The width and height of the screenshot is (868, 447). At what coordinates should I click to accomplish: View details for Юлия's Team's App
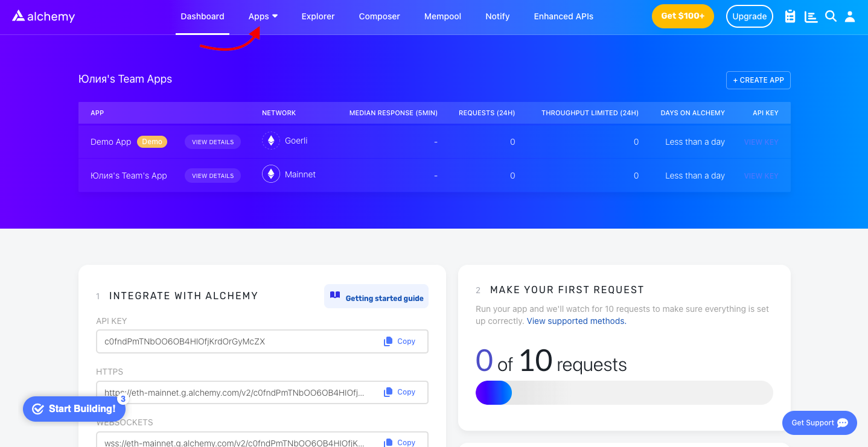(x=212, y=176)
